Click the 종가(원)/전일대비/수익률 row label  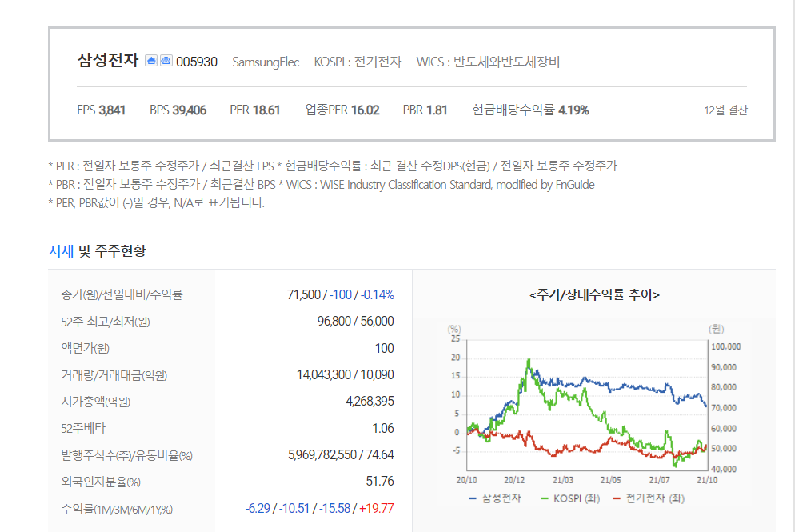tap(122, 294)
